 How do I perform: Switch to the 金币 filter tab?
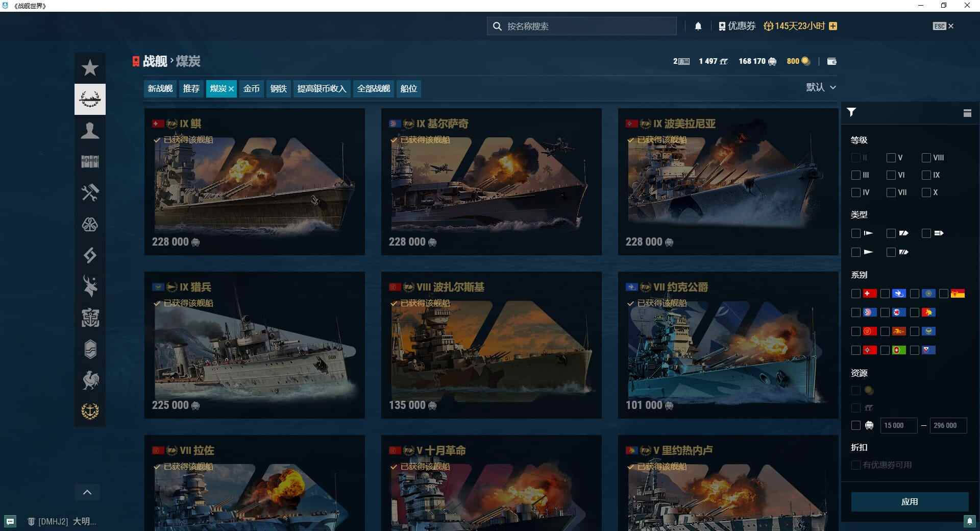tap(251, 88)
